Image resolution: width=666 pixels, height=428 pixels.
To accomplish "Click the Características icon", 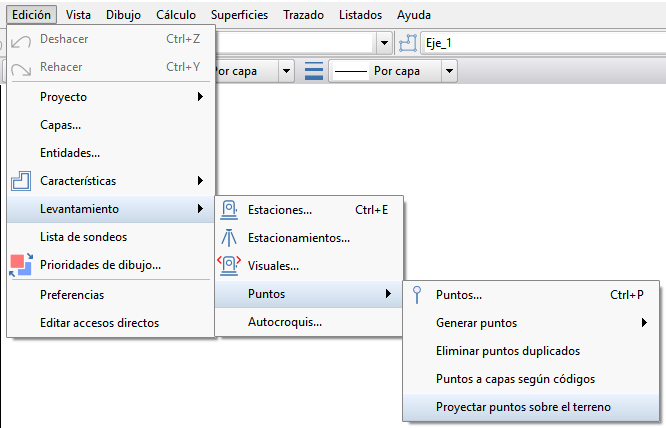I will 21,181.
